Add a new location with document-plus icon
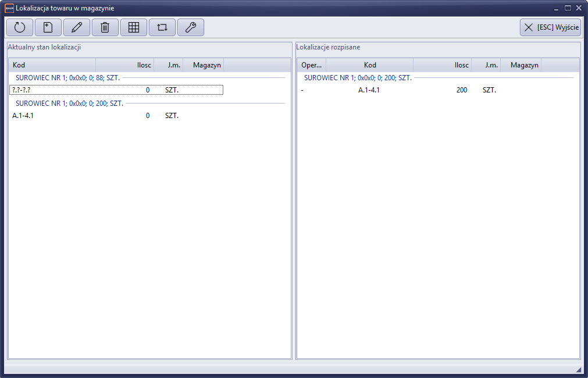 coord(48,27)
